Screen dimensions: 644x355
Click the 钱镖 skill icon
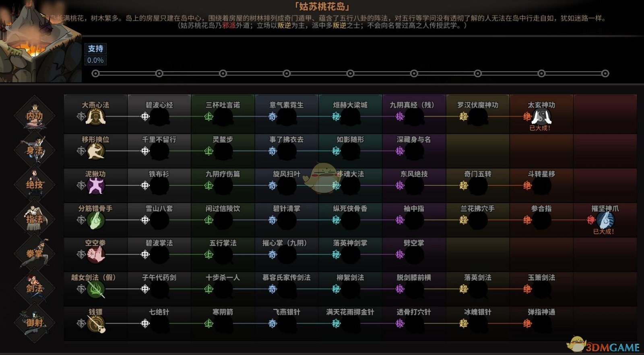pyautogui.click(x=96, y=324)
